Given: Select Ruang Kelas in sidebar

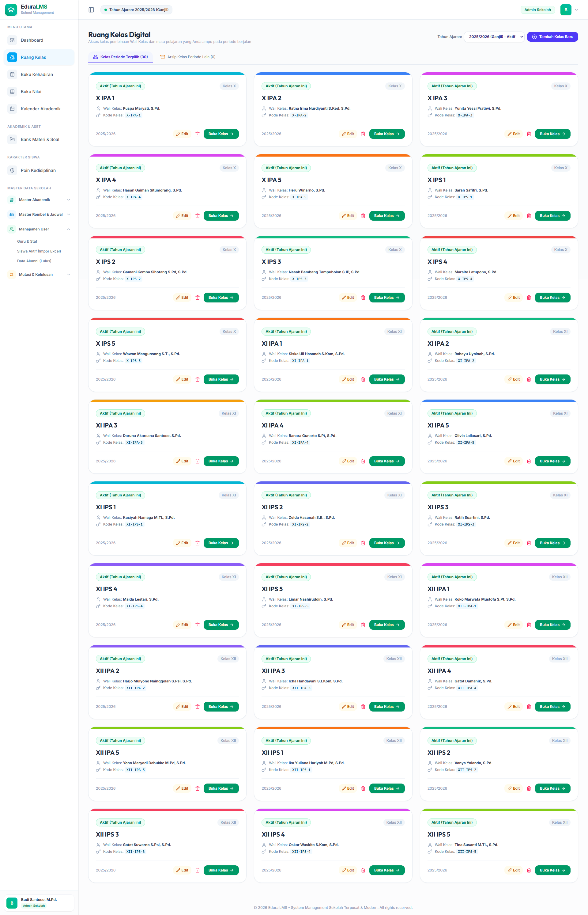Looking at the screenshot, I should pos(39,57).
